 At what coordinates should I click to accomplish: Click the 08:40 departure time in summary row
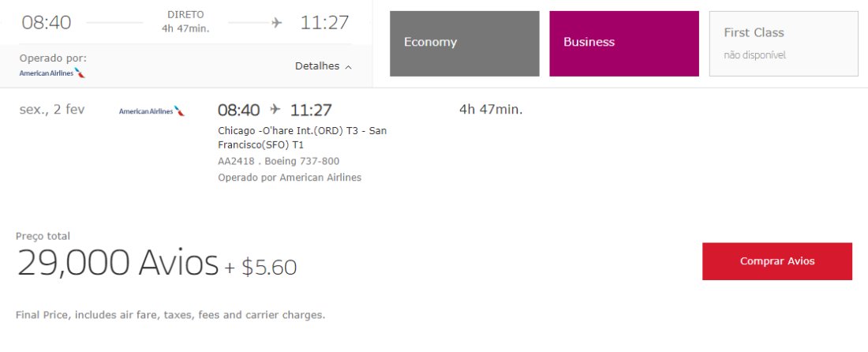47,23
